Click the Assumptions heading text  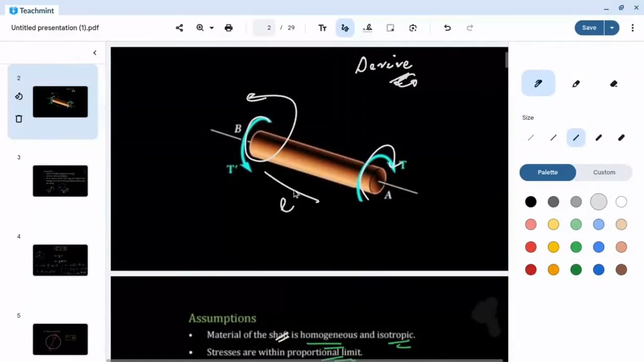click(x=222, y=318)
